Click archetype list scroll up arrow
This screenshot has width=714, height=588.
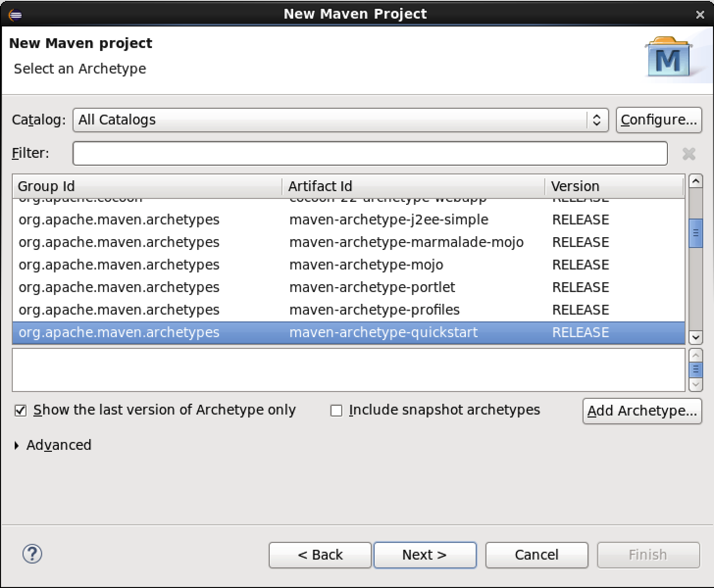click(x=695, y=181)
